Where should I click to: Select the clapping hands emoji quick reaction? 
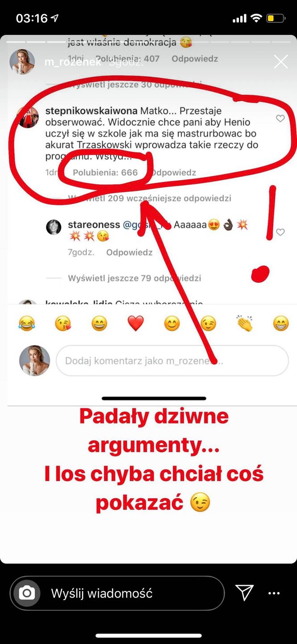244,323
